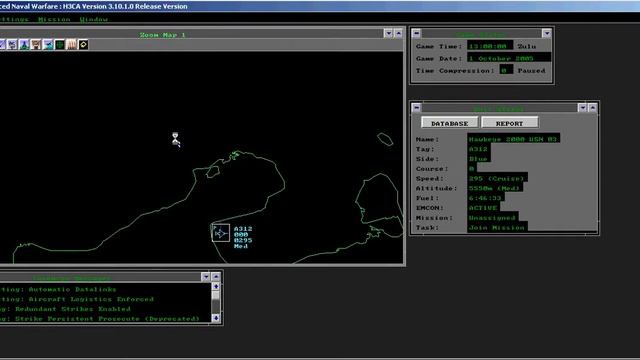Open system menu of Game Status window

[x=416, y=33]
